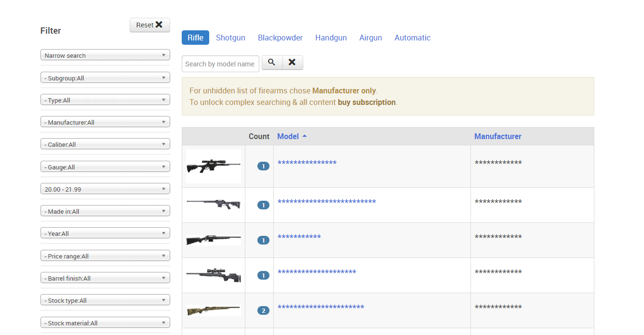Expand the Price range filter dropdown
This screenshot has width=644, height=335.
(105, 256)
